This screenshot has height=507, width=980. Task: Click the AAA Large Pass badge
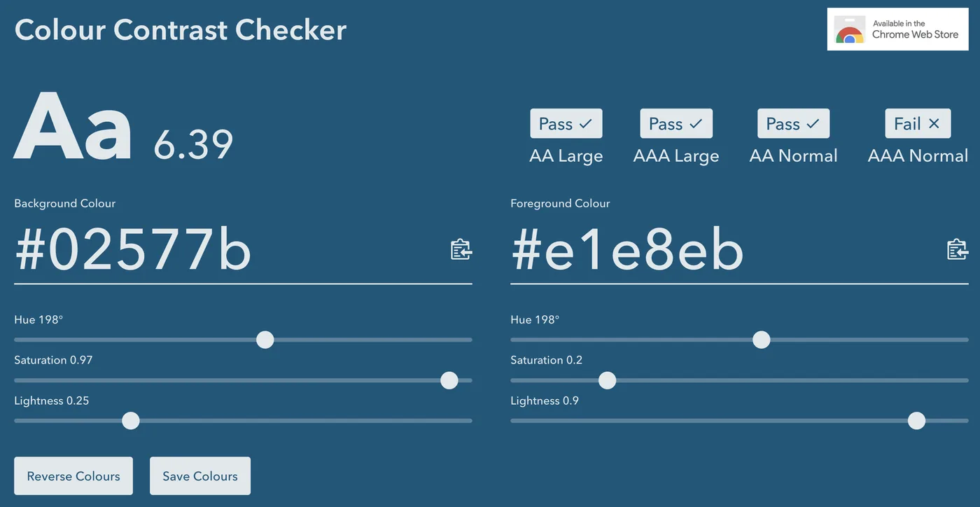pyautogui.click(x=675, y=124)
